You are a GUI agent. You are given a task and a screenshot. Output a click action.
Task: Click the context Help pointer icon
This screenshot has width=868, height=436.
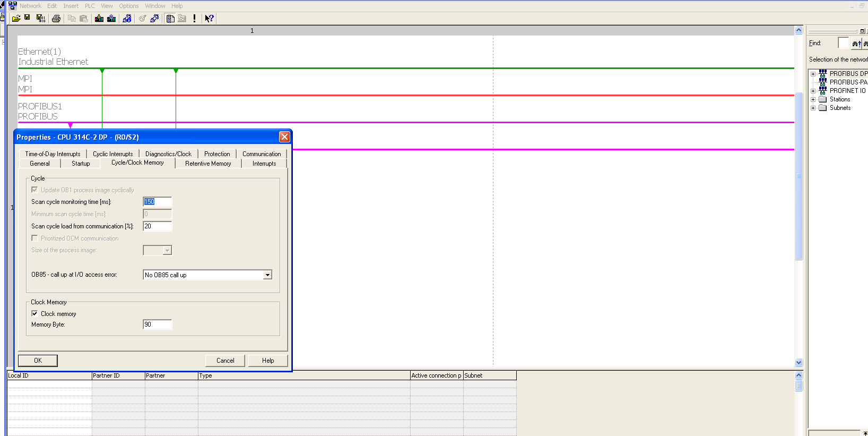click(210, 18)
